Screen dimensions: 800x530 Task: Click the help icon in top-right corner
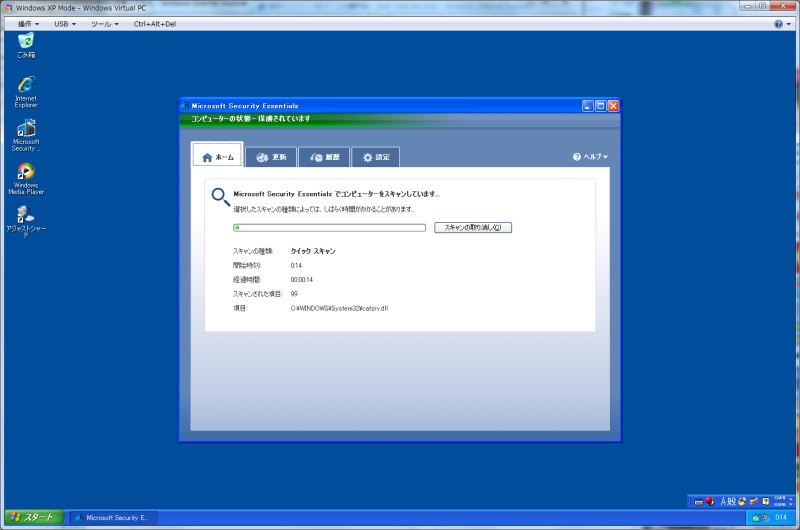pos(777,23)
